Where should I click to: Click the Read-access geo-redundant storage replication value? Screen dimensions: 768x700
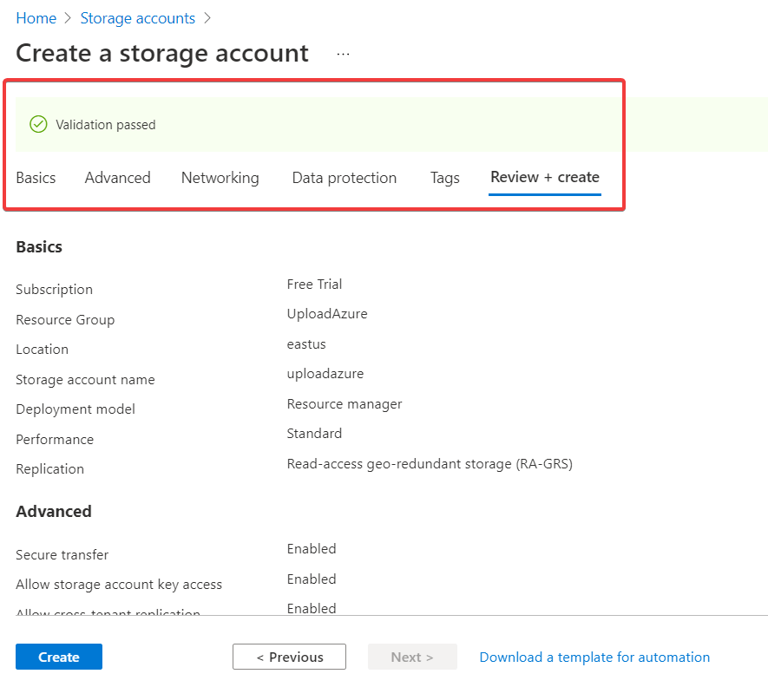click(430, 464)
